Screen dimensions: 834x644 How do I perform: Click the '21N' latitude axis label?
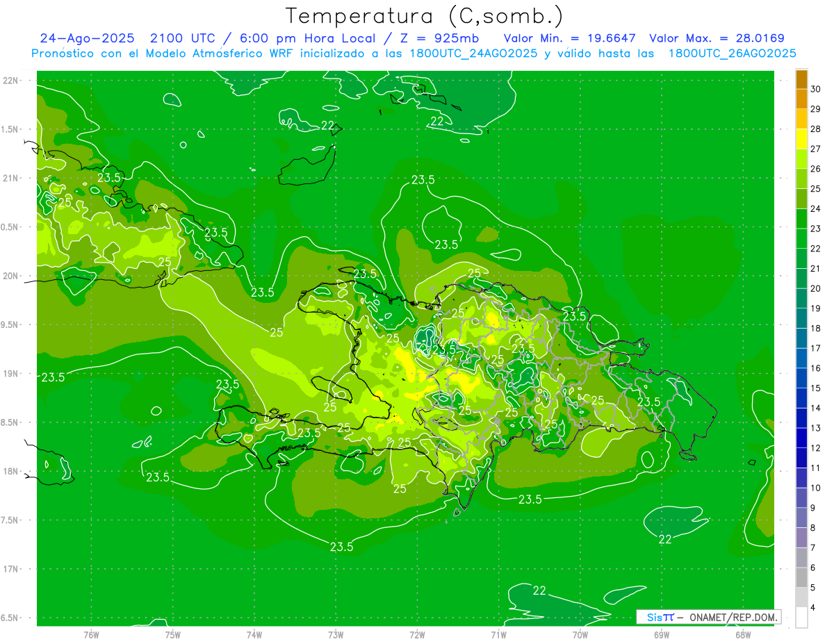coord(12,178)
